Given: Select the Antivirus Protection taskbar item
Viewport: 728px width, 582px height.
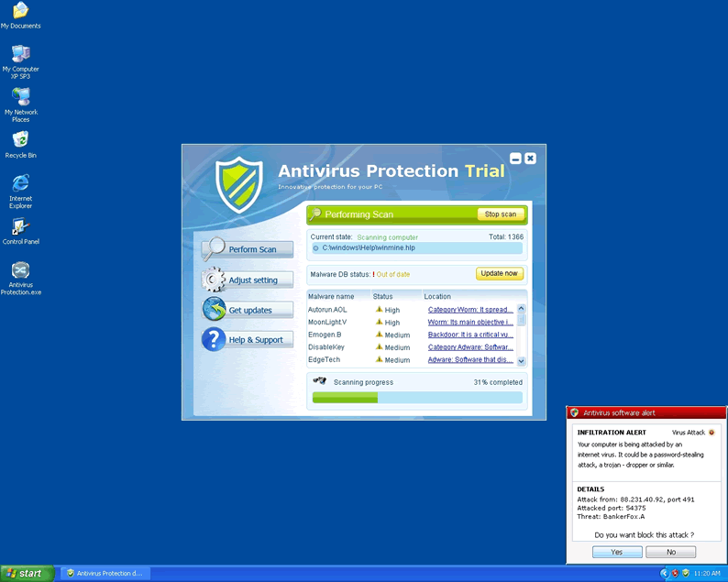Looking at the screenshot, I should click(x=104, y=573).
